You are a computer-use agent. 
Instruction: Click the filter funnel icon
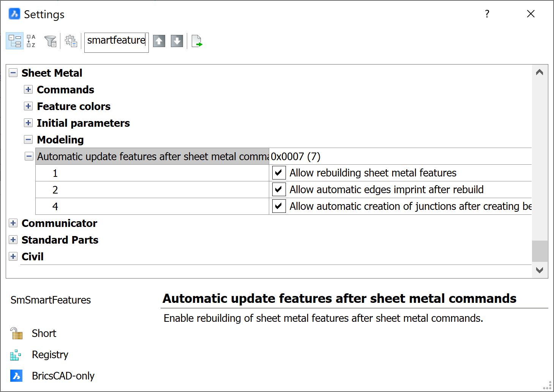(50, 41)
